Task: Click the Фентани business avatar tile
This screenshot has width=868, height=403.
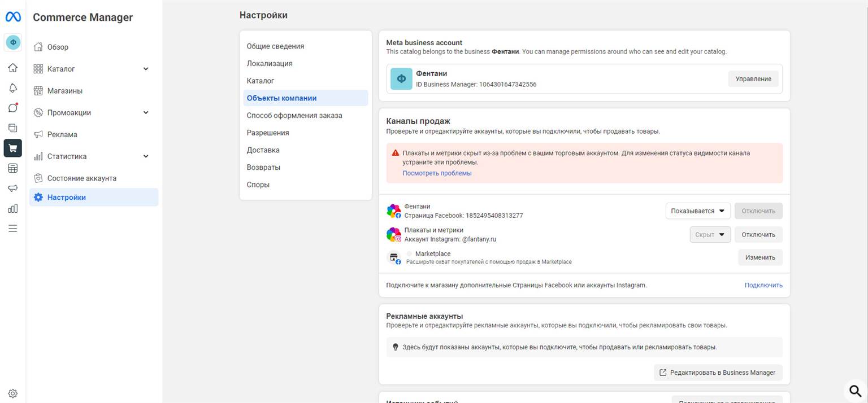Action: click(401, 79)
